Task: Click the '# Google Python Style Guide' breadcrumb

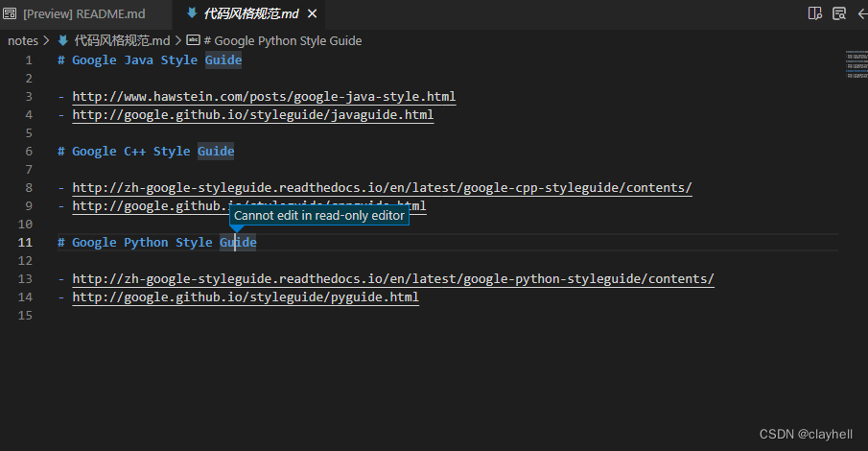Action: point(282,41)
